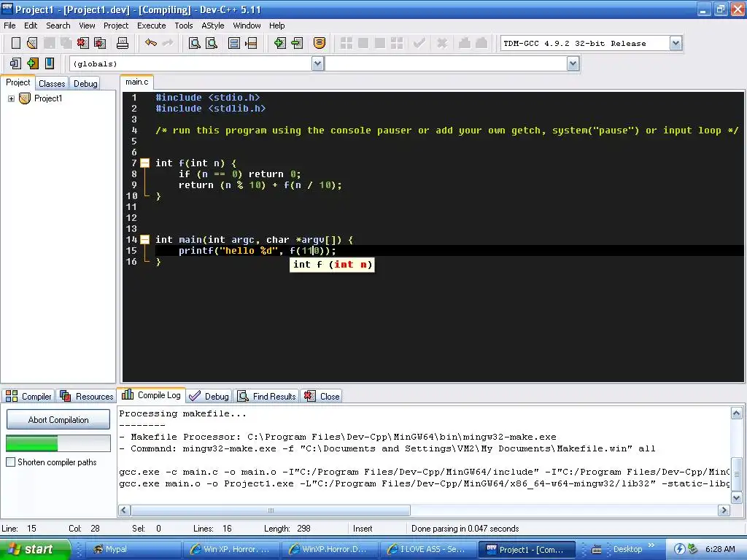Viewport: 747px width, 560px height.
Task: Expand the Project1 tree node
Action: point(11,98)
